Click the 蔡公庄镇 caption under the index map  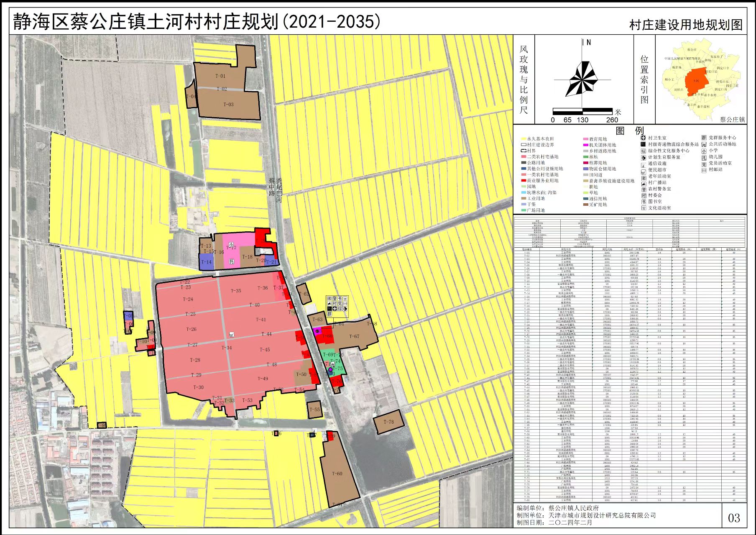(x=732, y=120)
